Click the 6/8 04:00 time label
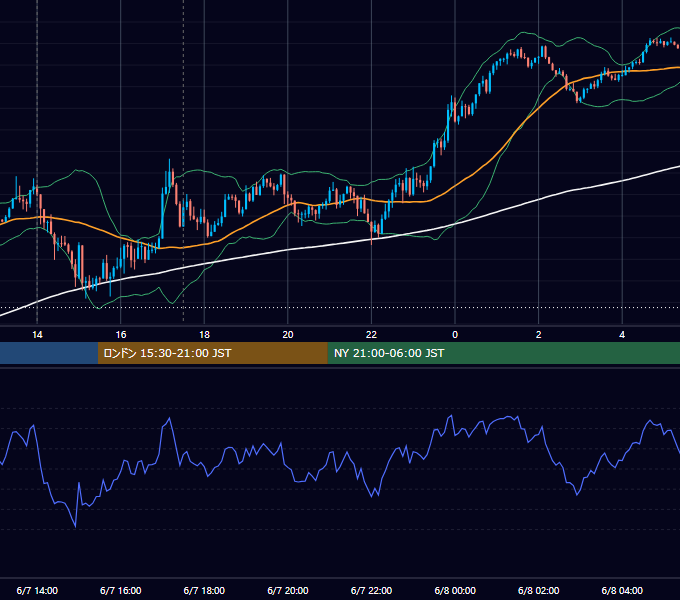The image size is (680, 600). pos(622,590)
